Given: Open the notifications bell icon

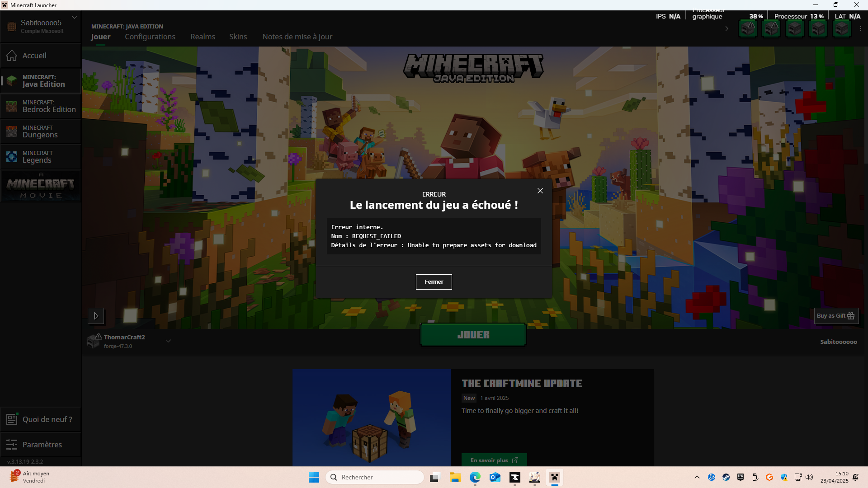Looking at the screenshot, I should point(856,477).
